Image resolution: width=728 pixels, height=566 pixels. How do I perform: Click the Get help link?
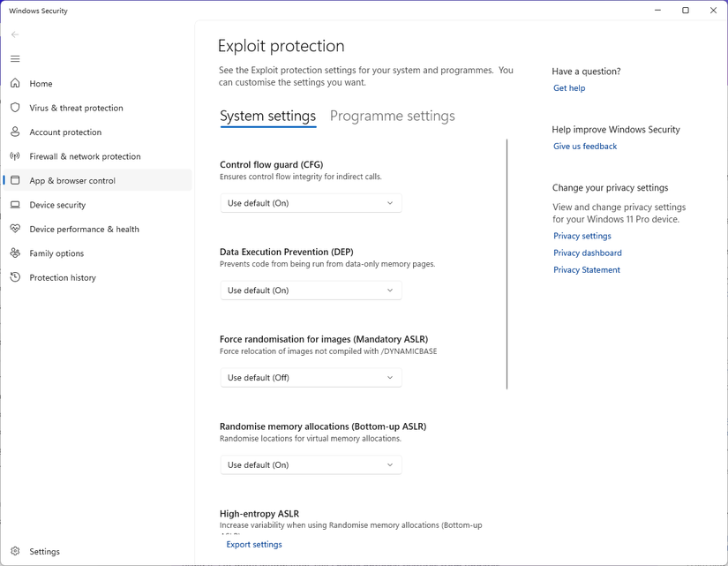[x=567, y=87]
